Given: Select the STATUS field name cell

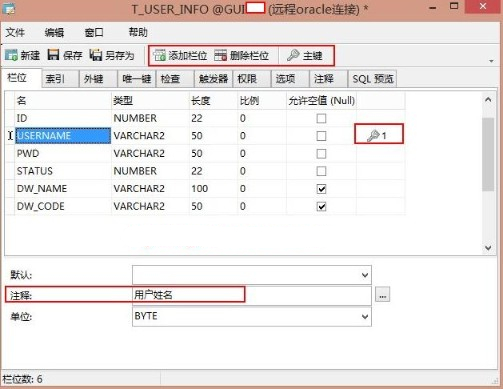Looking at the screenshot, I should pos(63,171).
